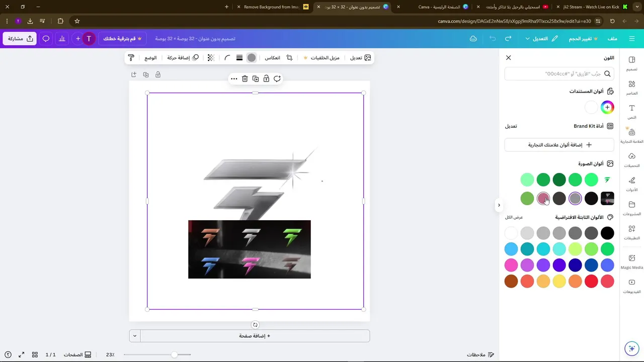
Task: Duplicate page icon above the canvas
Action: pyautogui.click(x=146, y=74)
